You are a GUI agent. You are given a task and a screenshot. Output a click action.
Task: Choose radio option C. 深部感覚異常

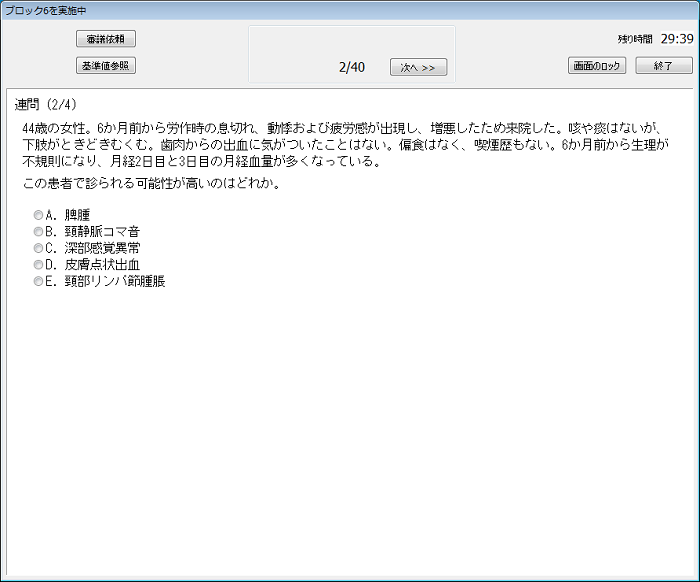pos(38,248)
